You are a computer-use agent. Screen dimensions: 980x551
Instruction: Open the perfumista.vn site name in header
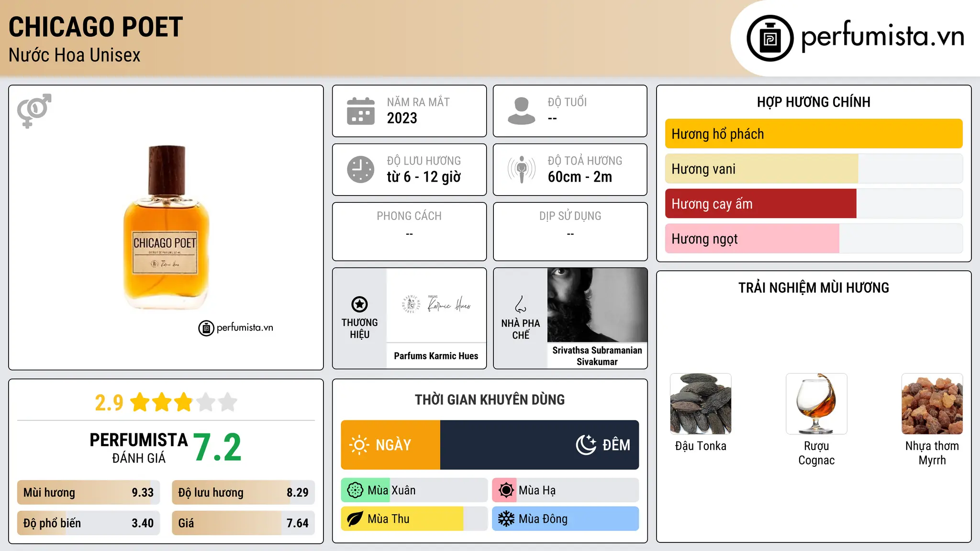[x=882, y=36]
